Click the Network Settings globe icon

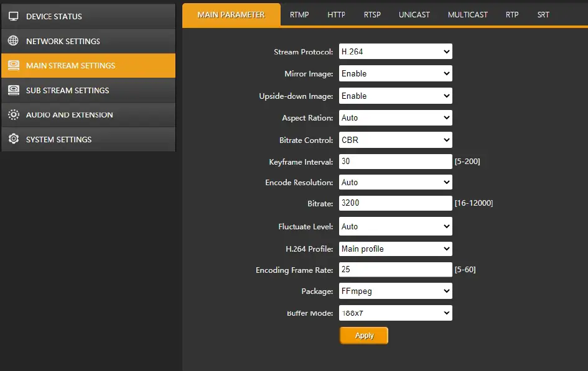pos(14,40)
